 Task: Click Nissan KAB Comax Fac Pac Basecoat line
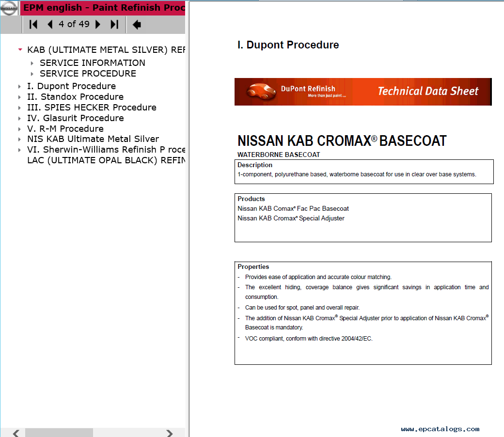293,208
